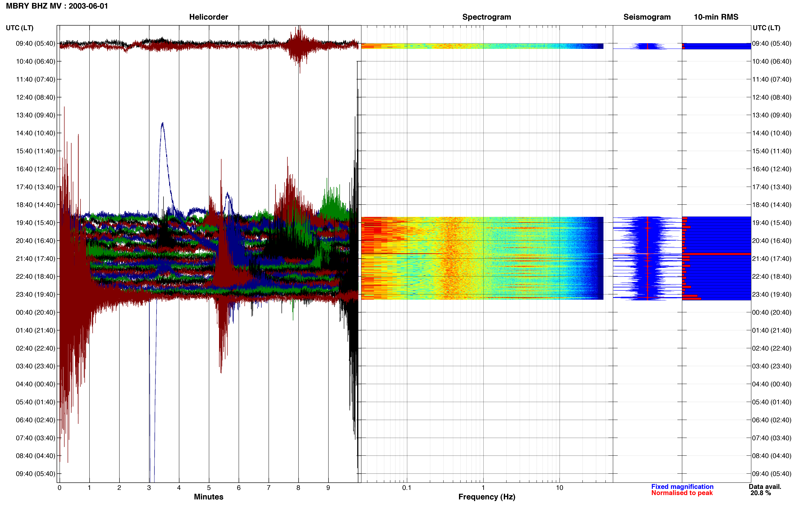
Task: Click the 'Normalised to peak' legend text
Action: [x=682, y=493]
